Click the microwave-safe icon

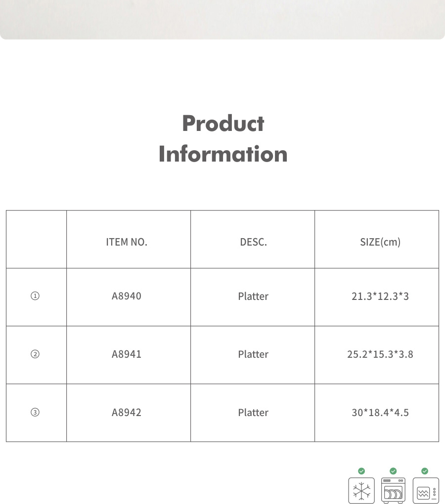[x=425, y=491]
